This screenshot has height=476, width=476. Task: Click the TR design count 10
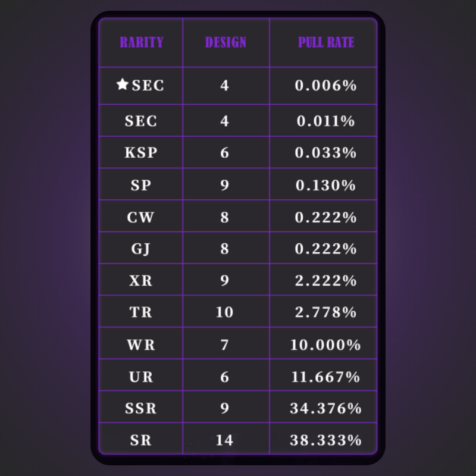tap(224, 312)
